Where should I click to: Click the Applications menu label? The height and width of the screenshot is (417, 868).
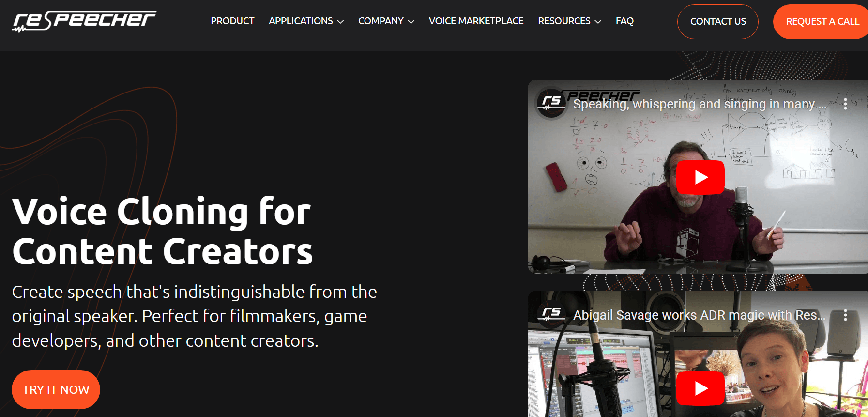tap(301, 21)
